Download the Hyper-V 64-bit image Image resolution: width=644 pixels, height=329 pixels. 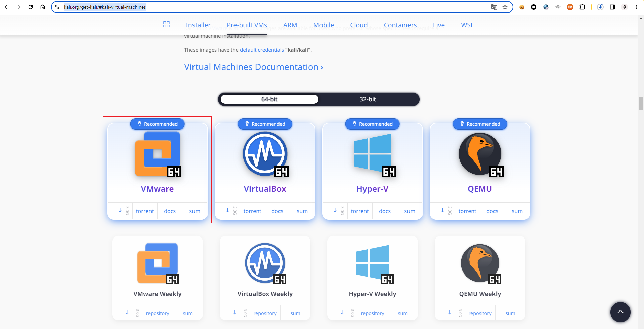point(335,211)
